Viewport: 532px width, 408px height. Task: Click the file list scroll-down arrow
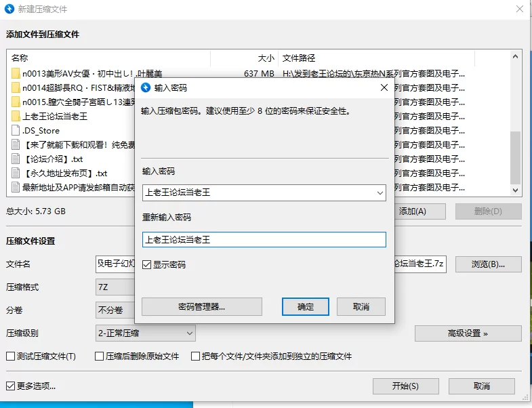[x=516, y=190]
